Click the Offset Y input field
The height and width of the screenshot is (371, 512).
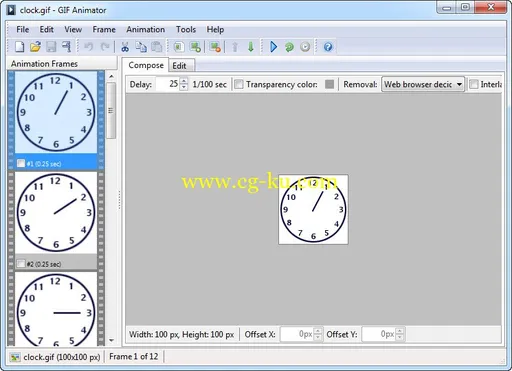[379, 334]
